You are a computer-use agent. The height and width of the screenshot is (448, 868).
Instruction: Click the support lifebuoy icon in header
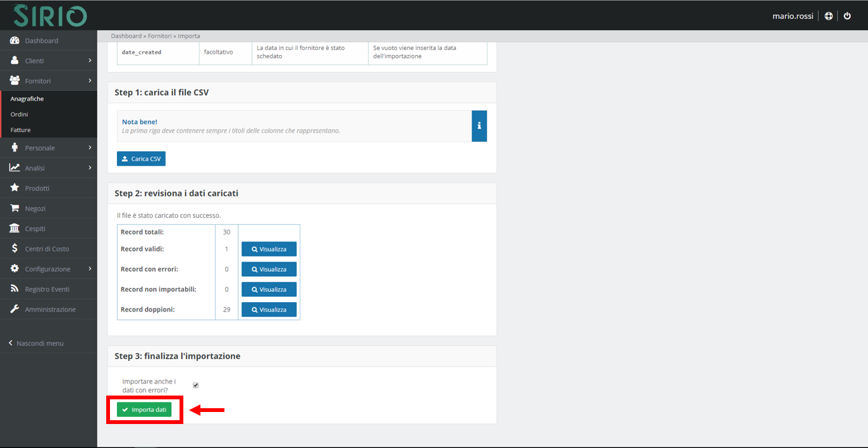tap(829, 16)
